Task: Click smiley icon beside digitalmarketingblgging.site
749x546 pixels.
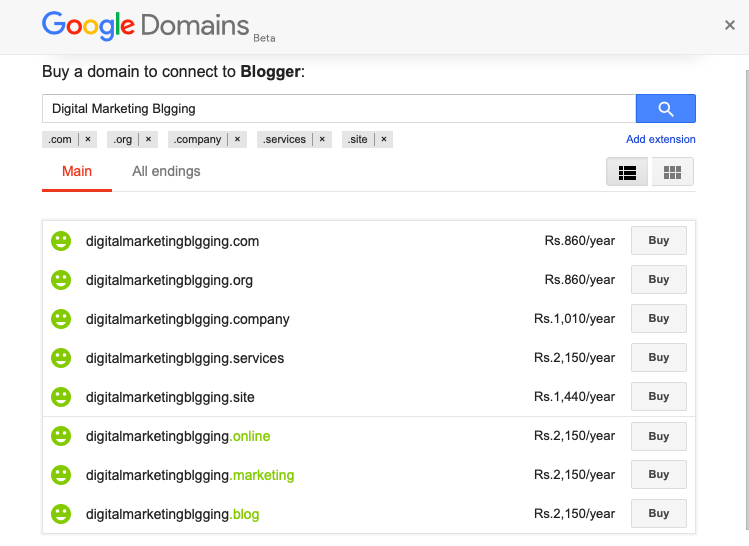Action: click(61, 397)
